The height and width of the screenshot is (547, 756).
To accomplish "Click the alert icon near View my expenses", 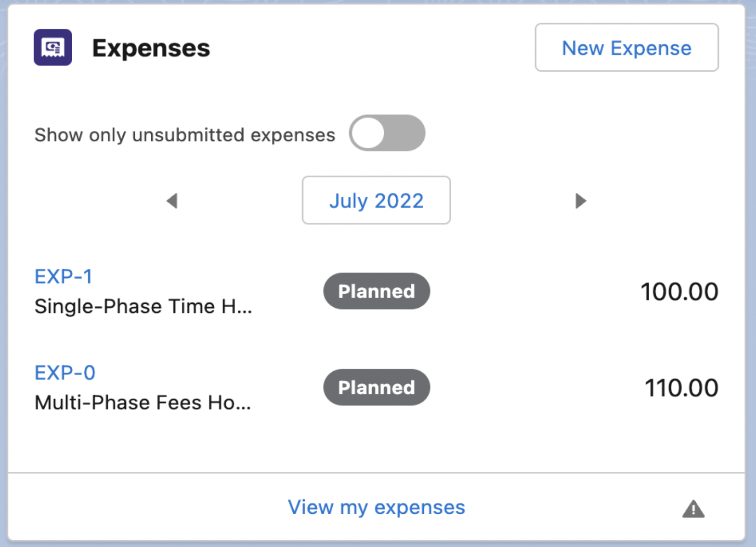I will 692,509.
